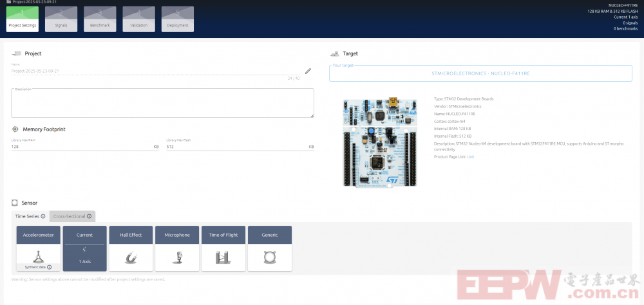Click the 'Internal Flash: 512 KB' text
The height and width of the screenshot is (305, 644).
453,136
